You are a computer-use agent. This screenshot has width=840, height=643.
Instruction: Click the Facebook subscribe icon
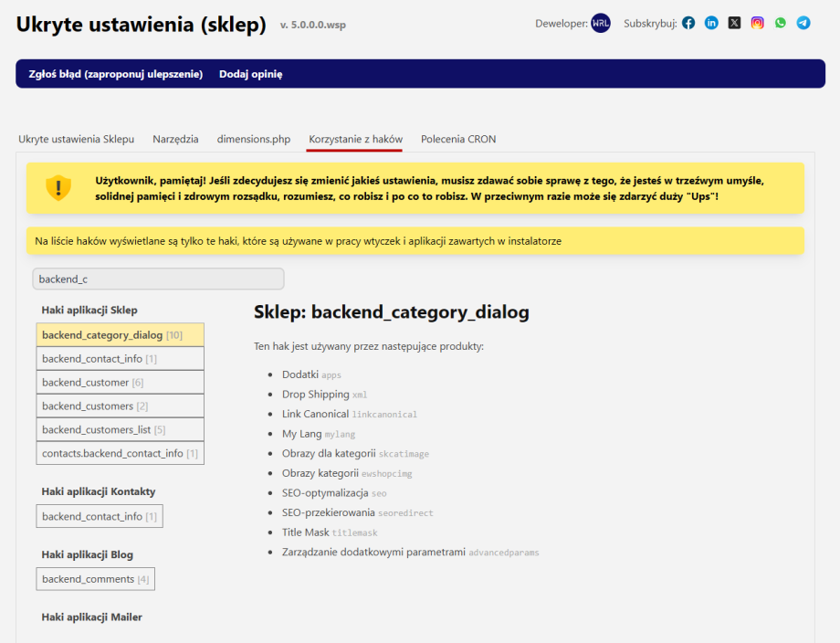coord(688,23)
